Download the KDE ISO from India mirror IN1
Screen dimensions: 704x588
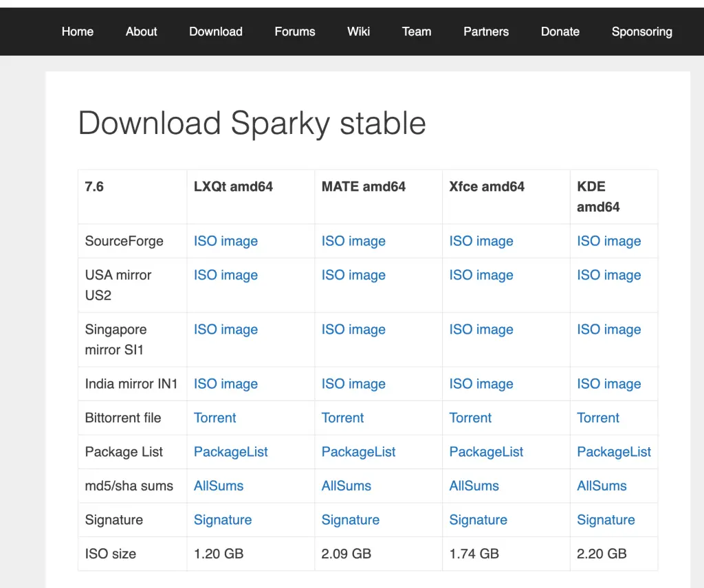click(x=608, y=383)
